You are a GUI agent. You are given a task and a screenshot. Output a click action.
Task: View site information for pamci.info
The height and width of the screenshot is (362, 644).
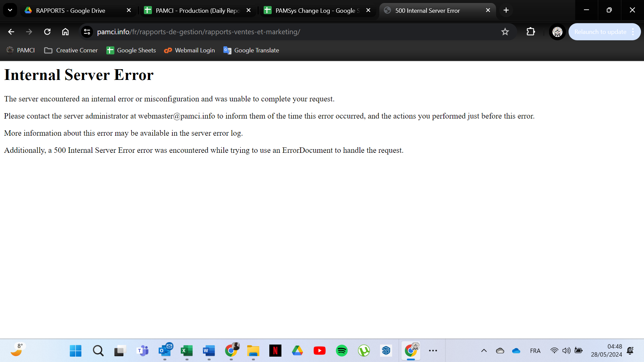coord(87,32)
